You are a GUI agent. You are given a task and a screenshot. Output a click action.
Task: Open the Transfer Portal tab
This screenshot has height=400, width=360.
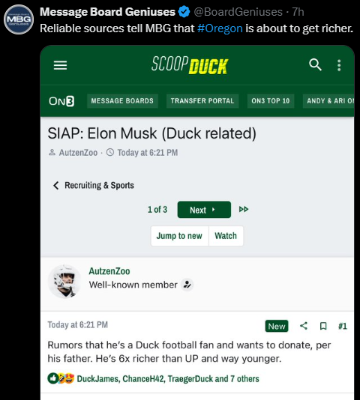202,101
